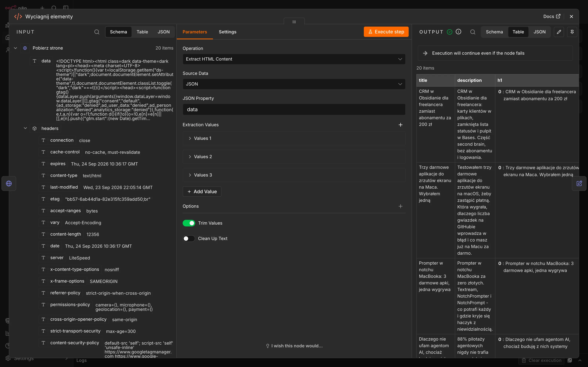Click the globe icon on left edge
This screenshot has width=588, height=367.
click(9, 183)
